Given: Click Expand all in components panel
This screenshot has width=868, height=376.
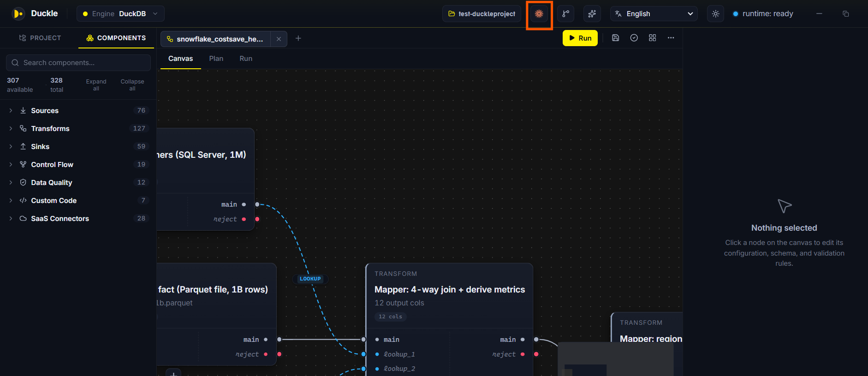Looking at the screenshot, I should 96,85.
